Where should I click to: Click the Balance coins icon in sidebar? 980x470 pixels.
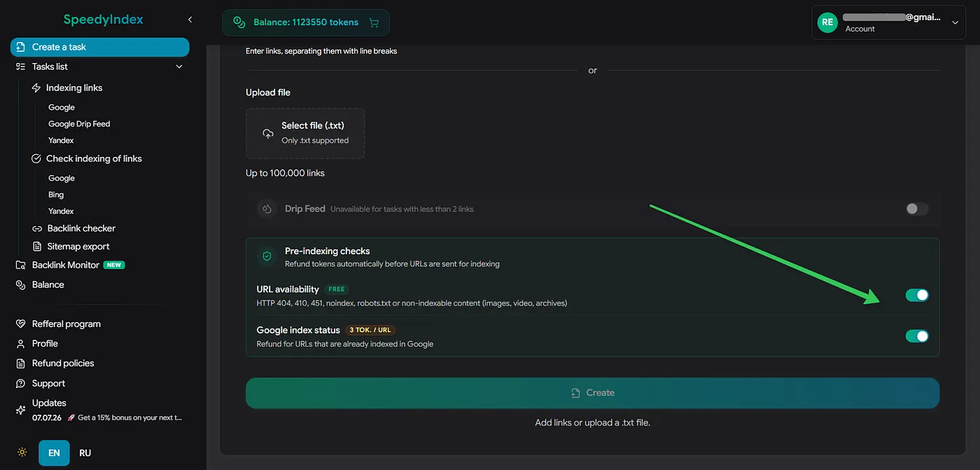20,285
